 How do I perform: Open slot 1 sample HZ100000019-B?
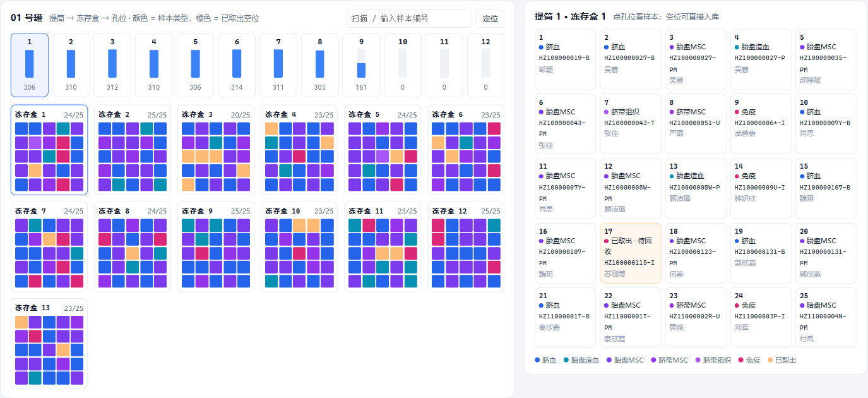[x=564, y=59]
